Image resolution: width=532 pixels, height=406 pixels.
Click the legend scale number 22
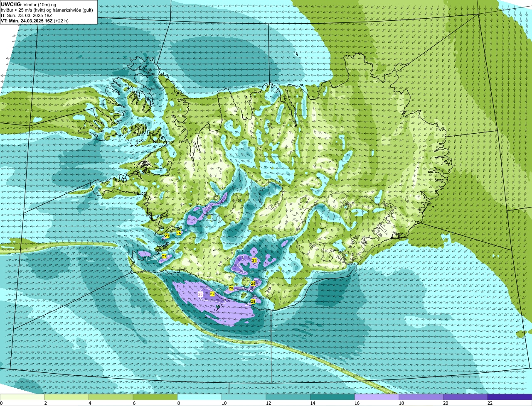tap(489, 403)
